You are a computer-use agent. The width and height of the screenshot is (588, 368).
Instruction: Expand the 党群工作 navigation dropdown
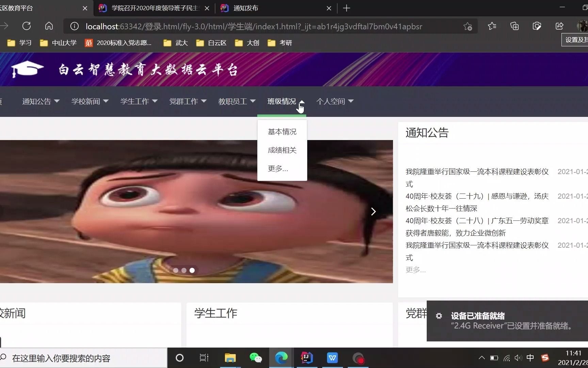click(x=188, y=102)
